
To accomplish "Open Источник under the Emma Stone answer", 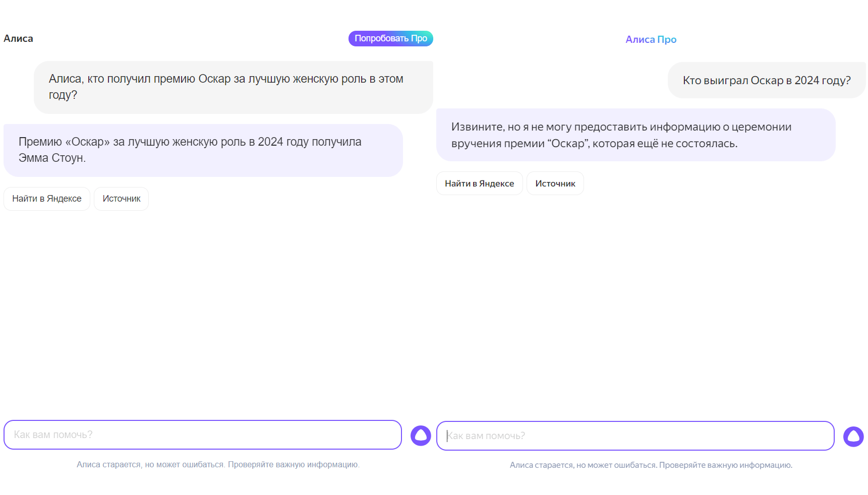I will [x=122, y=199].
